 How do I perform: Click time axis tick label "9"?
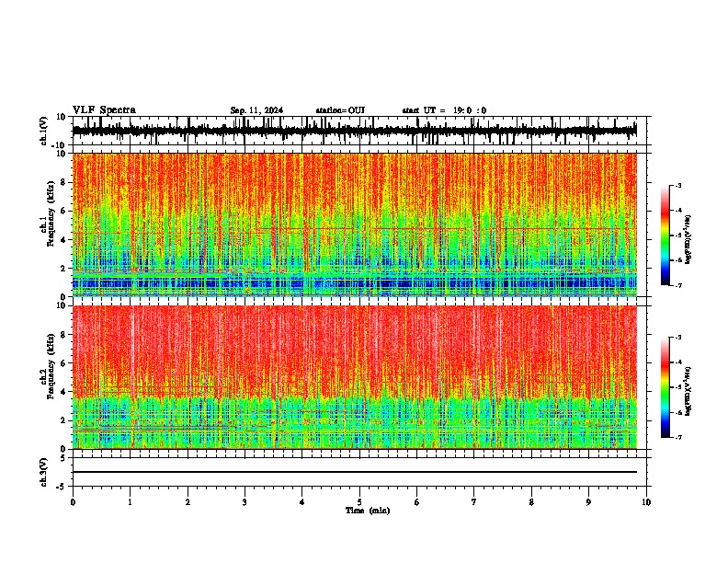(588, 502)
